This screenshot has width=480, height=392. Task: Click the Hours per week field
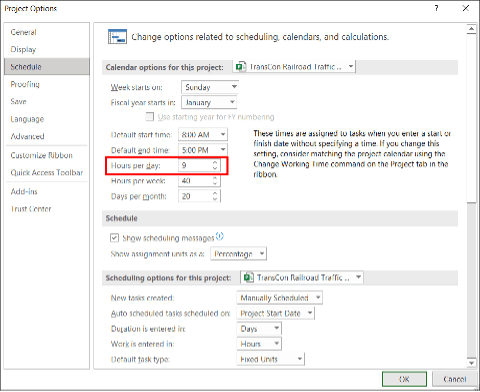[199, 181]
